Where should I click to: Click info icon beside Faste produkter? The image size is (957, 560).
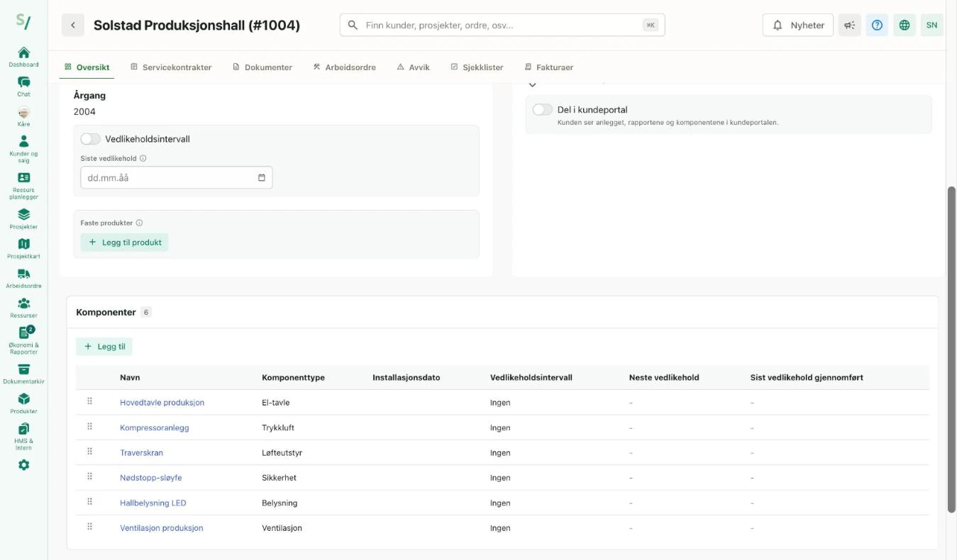pyautogui.click(x=139, y=223)
